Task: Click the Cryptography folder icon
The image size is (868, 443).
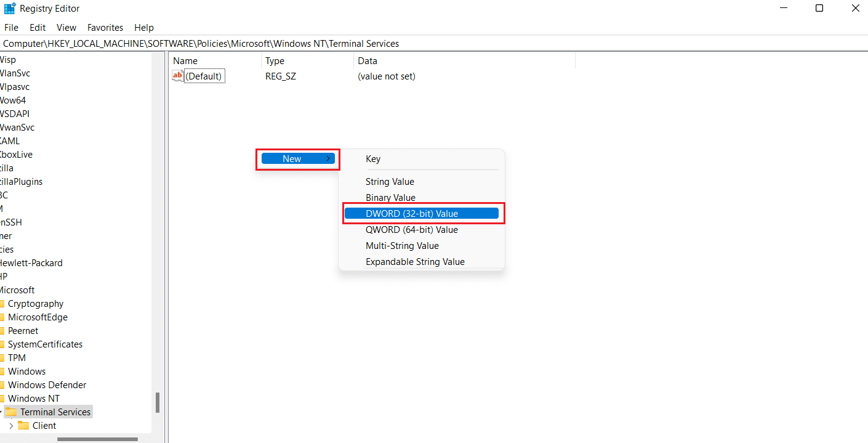Action: 2,303
